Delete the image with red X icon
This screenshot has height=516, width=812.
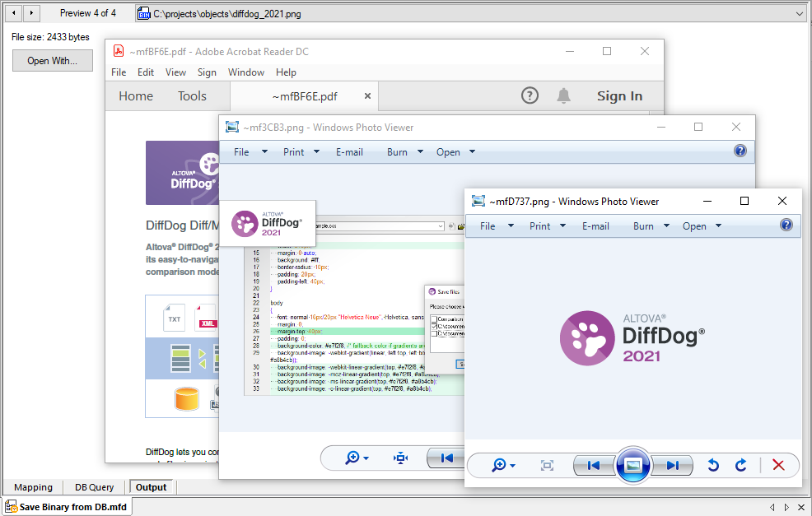(777, 466)
